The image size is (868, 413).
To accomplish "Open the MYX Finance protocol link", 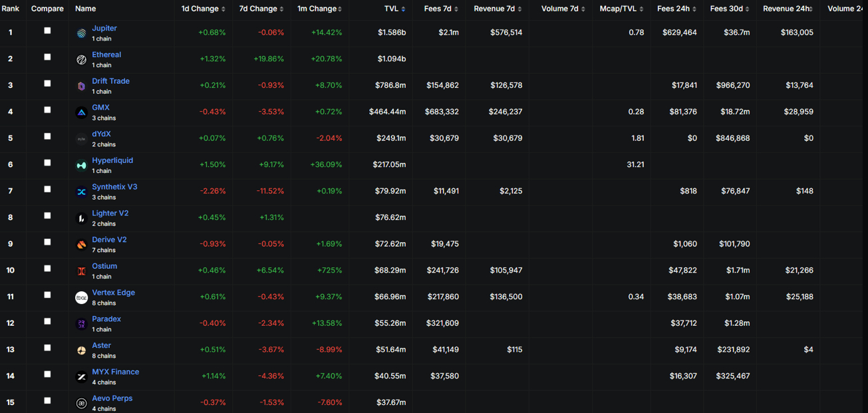I will [x=116, y=372].
